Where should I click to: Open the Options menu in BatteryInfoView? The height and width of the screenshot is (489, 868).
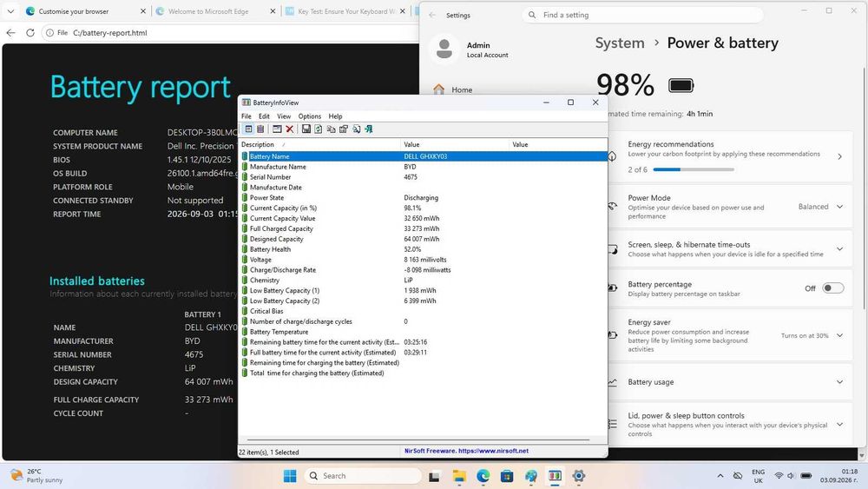[x=310, y=116]
